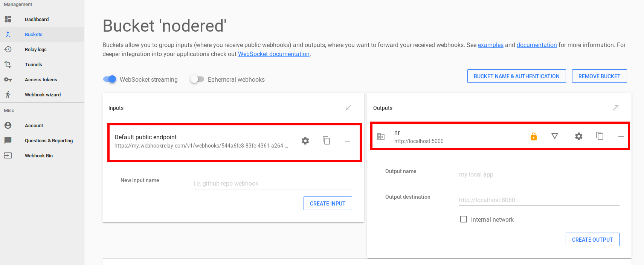Copy the Default public endpoint URL
Image resolution: width=644 pixels, height=265 pixels.
pos(327,141)
